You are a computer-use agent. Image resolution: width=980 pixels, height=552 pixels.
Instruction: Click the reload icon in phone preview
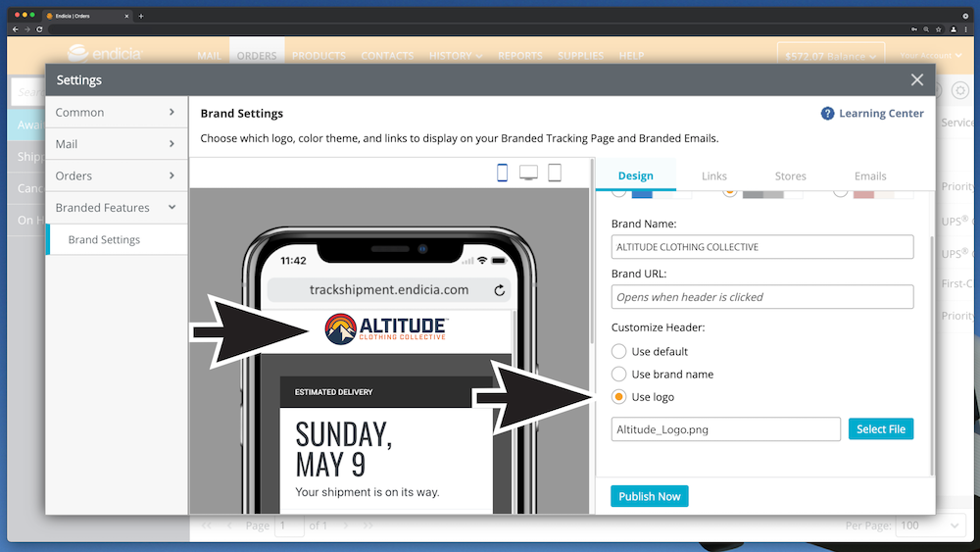pos(500,290)
